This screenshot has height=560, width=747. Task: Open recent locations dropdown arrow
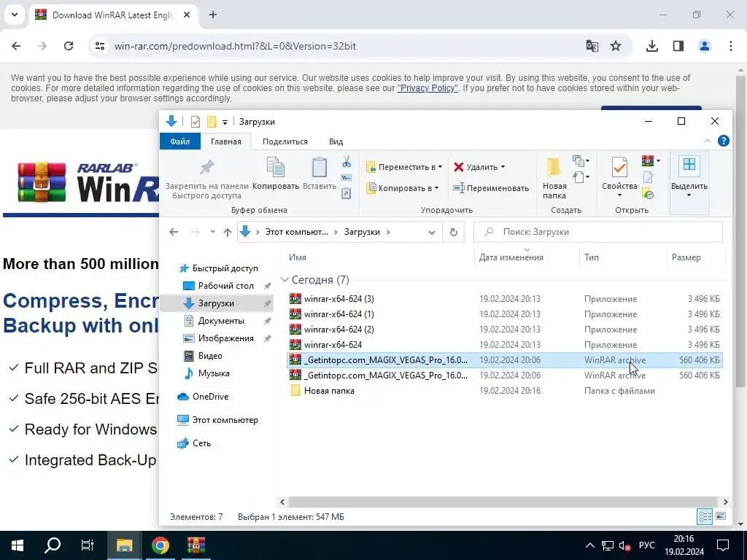point(212,232)
